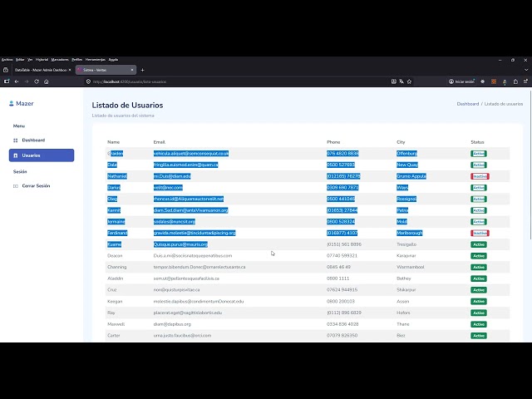Click the Inactive badge in Ferdinand row
This screenshot has width=532, height=399.
pyautogui.click(x=480, y=233)
